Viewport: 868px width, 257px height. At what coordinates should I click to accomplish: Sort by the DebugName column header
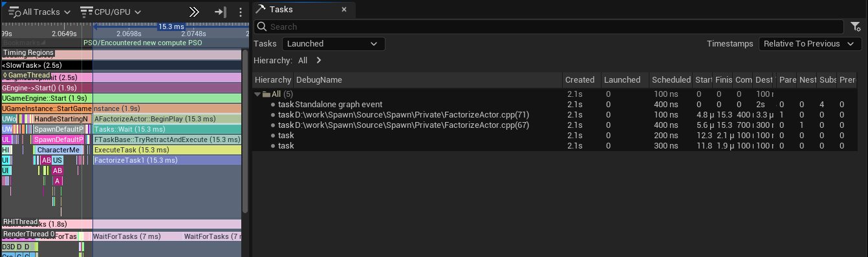click(x=428, y=80)
